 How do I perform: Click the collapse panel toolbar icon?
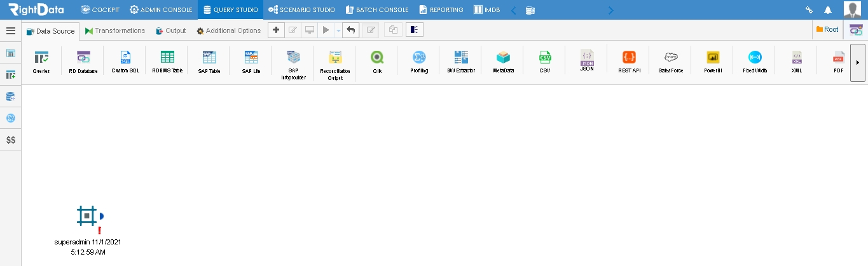coord(415,30)
